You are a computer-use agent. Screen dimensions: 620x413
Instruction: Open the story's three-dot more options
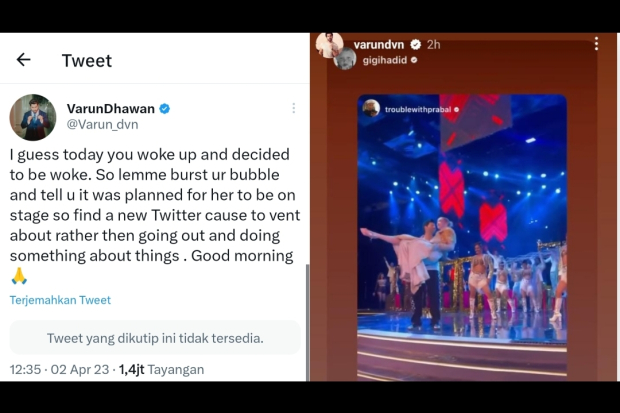596,44
